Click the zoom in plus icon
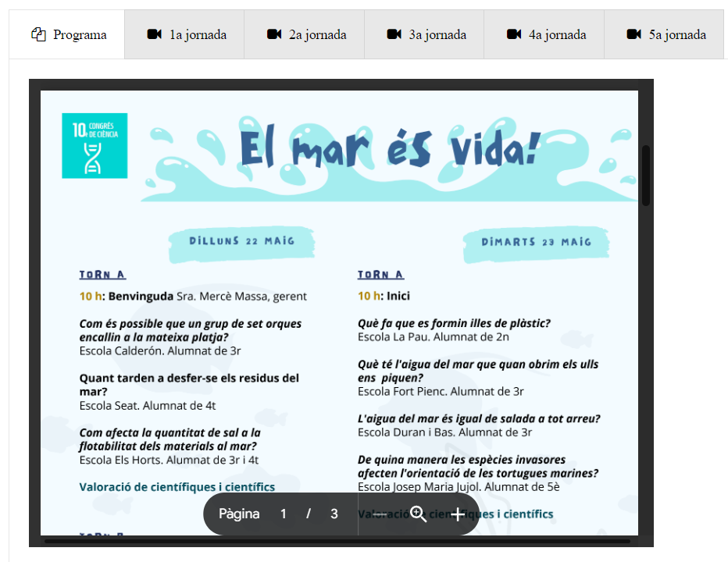This screenshot has width=728, height=562. point(458,514)
